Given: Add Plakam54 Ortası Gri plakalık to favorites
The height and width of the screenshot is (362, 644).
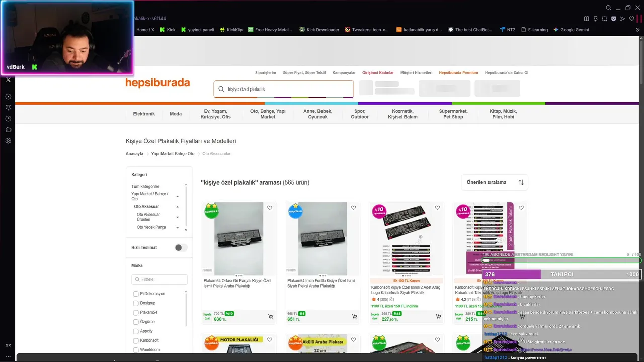Looking at the screenshot, I should 270,208.
